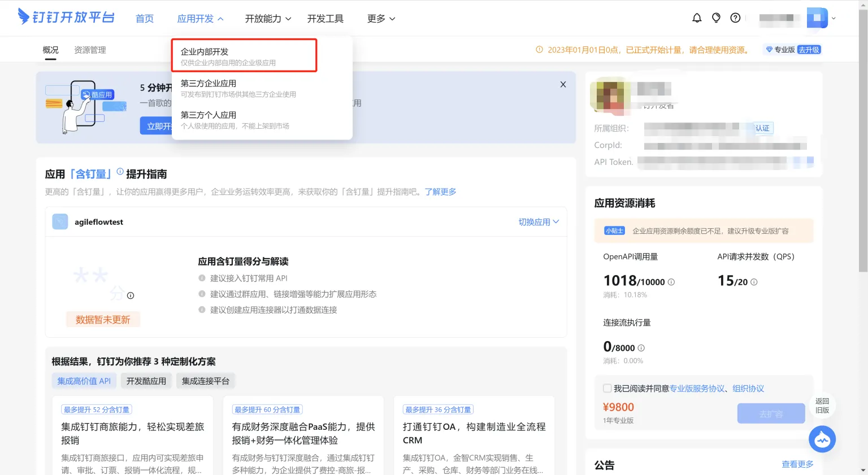Image resolution: width=868 pixels, height=475 pixels.
Task: Click the lightbulb tips icon
Action: 716,18
